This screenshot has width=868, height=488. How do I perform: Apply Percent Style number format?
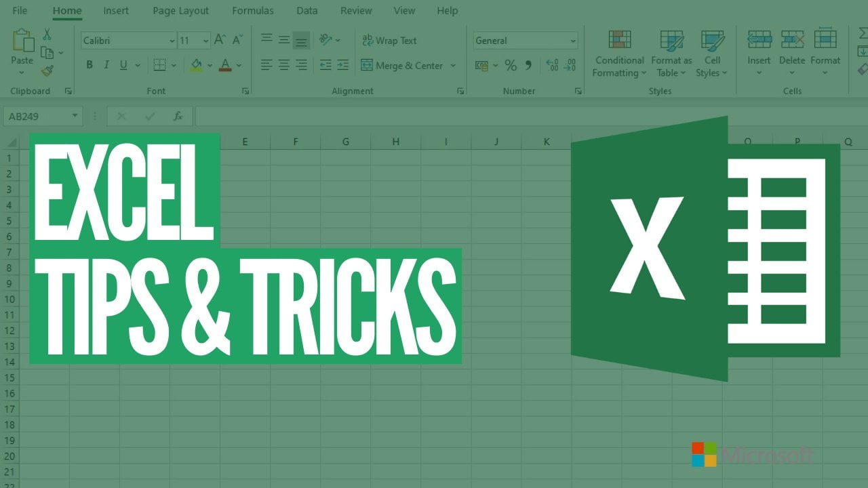(x=511, y=66)
